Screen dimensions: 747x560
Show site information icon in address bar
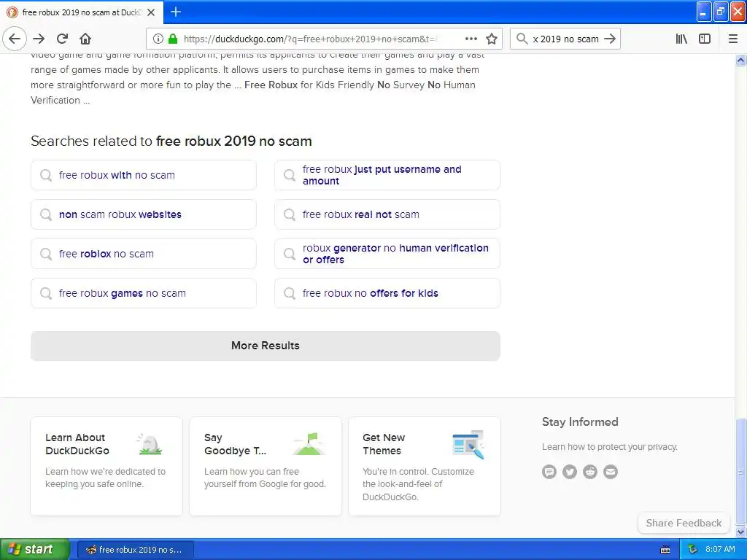tap(158, 39)
